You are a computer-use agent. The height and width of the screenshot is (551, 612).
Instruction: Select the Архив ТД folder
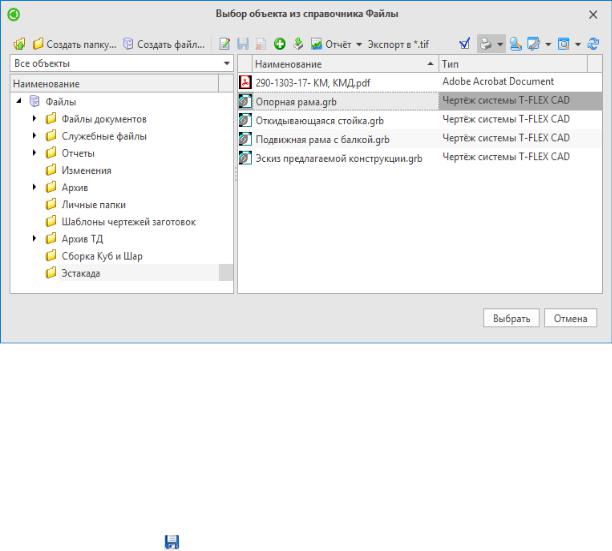tap(82, 239)
